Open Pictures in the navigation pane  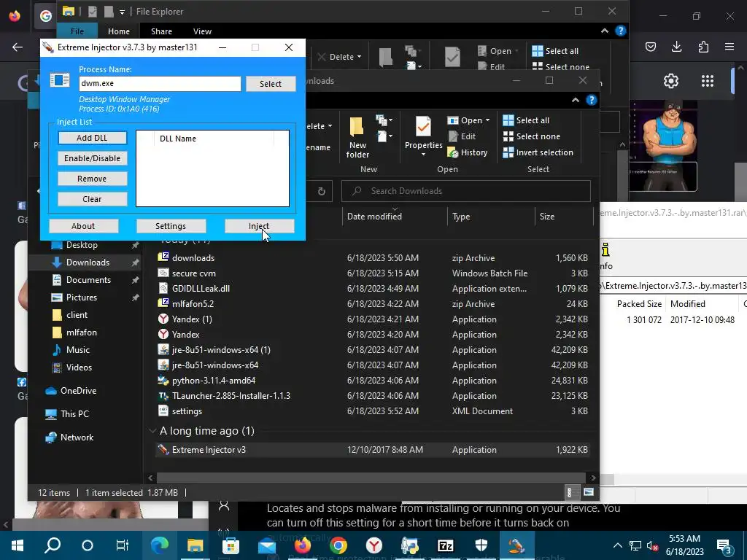click(x=82, y=297)
